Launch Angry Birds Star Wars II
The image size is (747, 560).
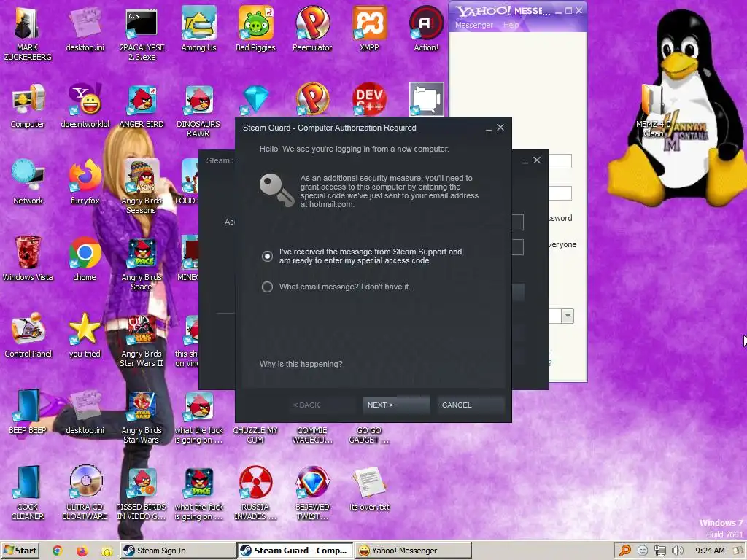(142, 340)
